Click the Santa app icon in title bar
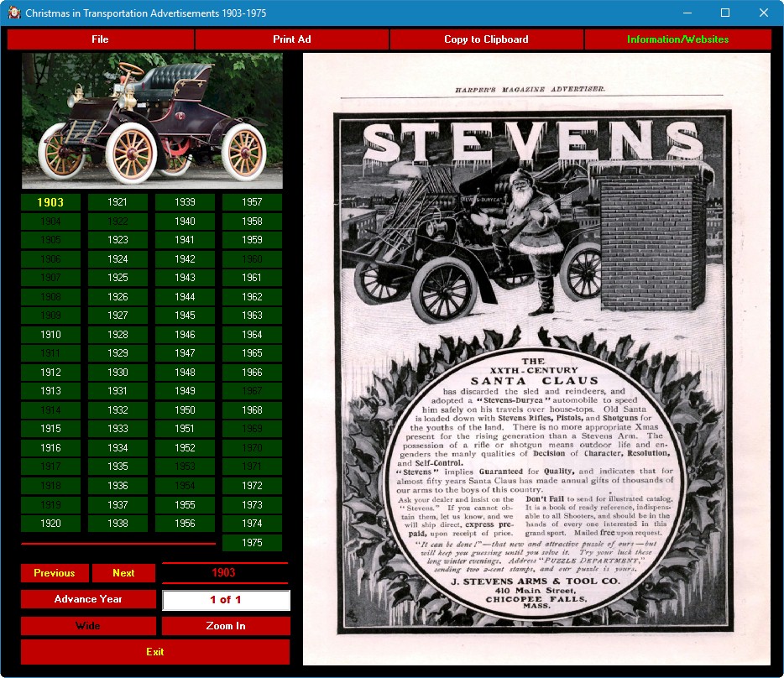This screenshot has height=678, width=784. (x=13, y=13)
